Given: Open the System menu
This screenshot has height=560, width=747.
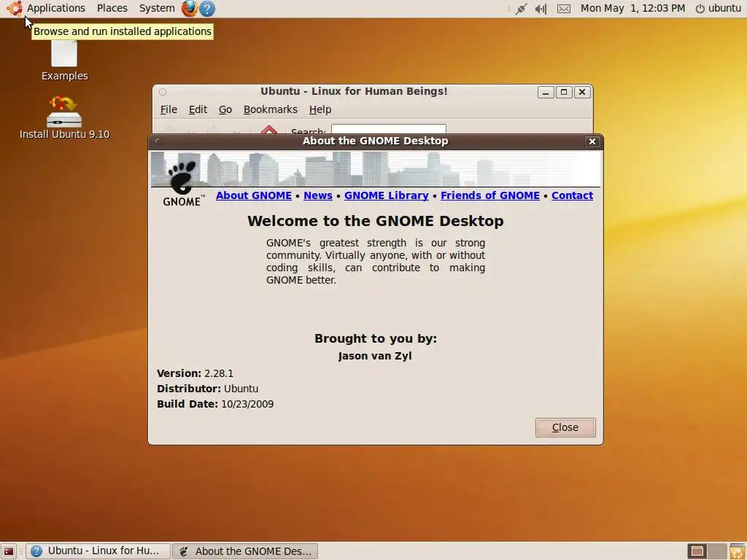Looking at the screenshot, I should pos(157,8).
